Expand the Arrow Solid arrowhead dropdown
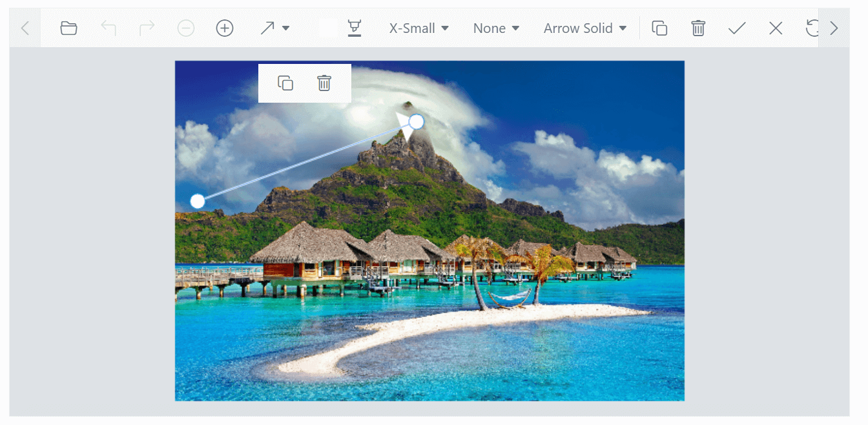This screenshot has height=425, width=868. pos(585,28)
